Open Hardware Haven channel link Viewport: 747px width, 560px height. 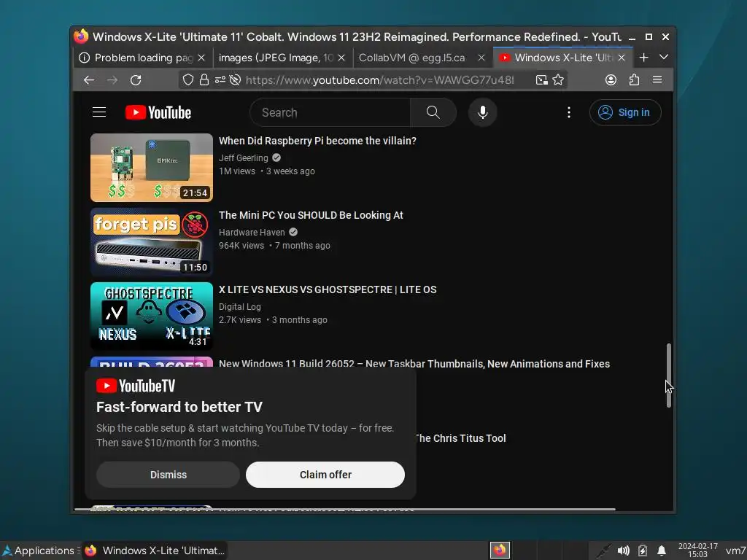[252, 233]
